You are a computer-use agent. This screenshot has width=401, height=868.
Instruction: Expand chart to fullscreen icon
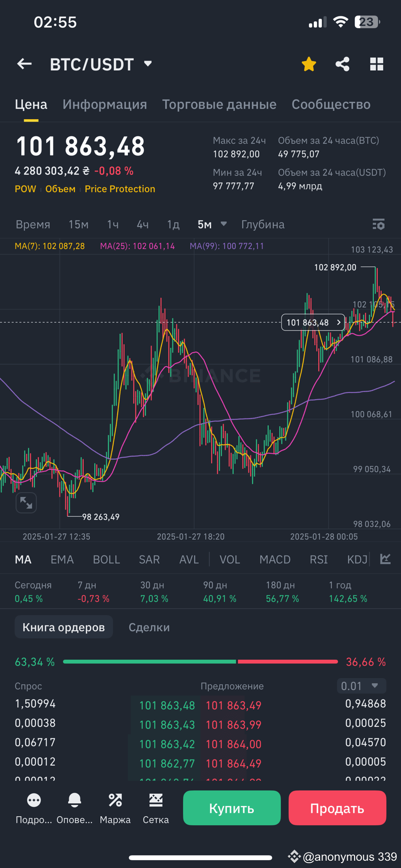26,503
